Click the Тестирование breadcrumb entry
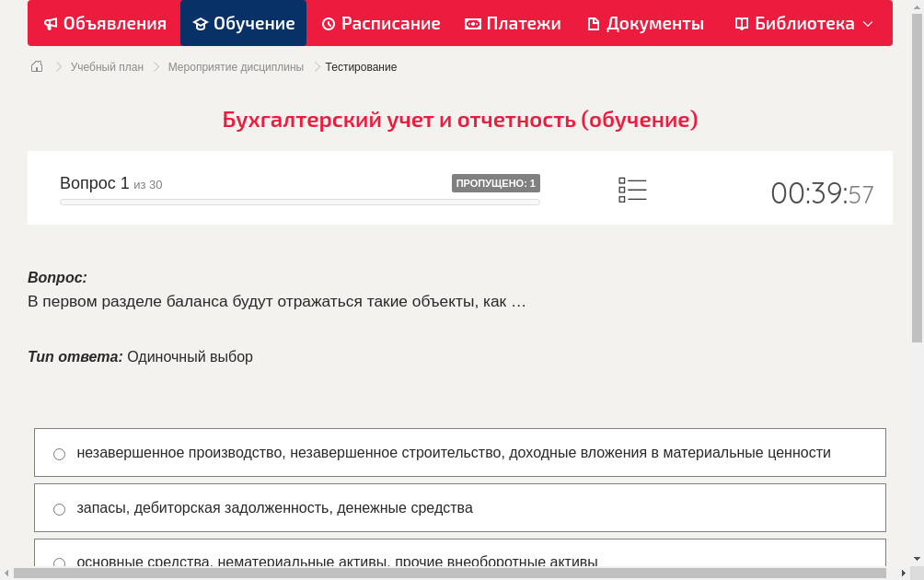 click(x=359, y=66)
